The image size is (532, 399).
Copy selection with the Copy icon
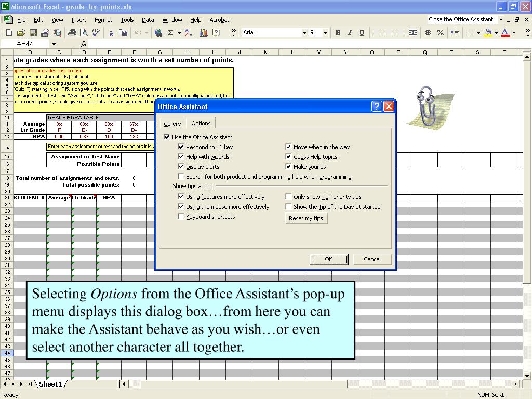point(123,33)
